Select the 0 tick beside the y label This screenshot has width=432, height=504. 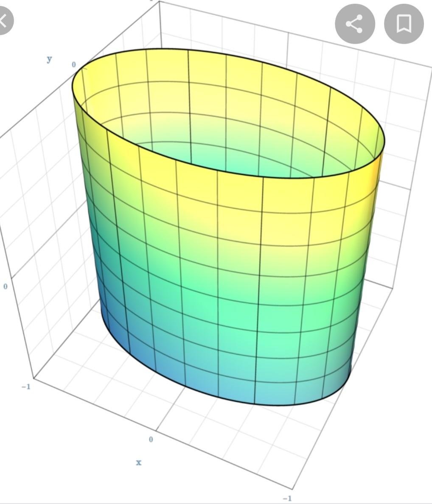[73, 64]
